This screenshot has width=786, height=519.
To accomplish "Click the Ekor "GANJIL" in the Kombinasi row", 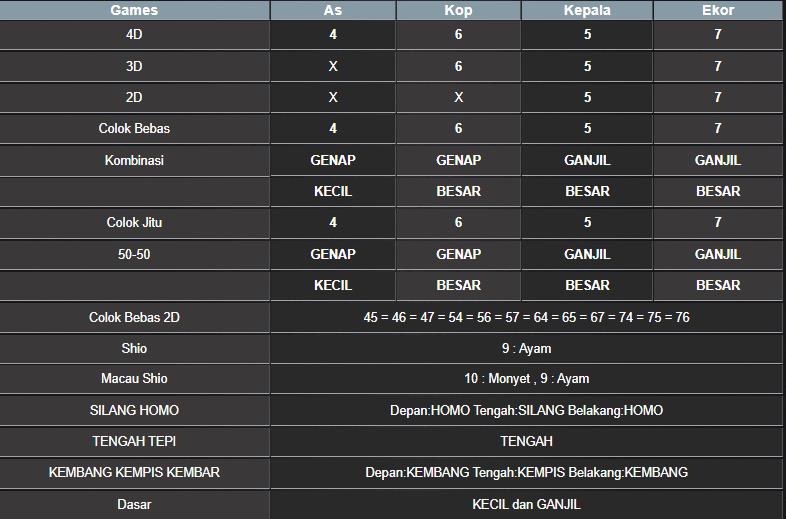I will pyautogui.click(x=718, y=160).
